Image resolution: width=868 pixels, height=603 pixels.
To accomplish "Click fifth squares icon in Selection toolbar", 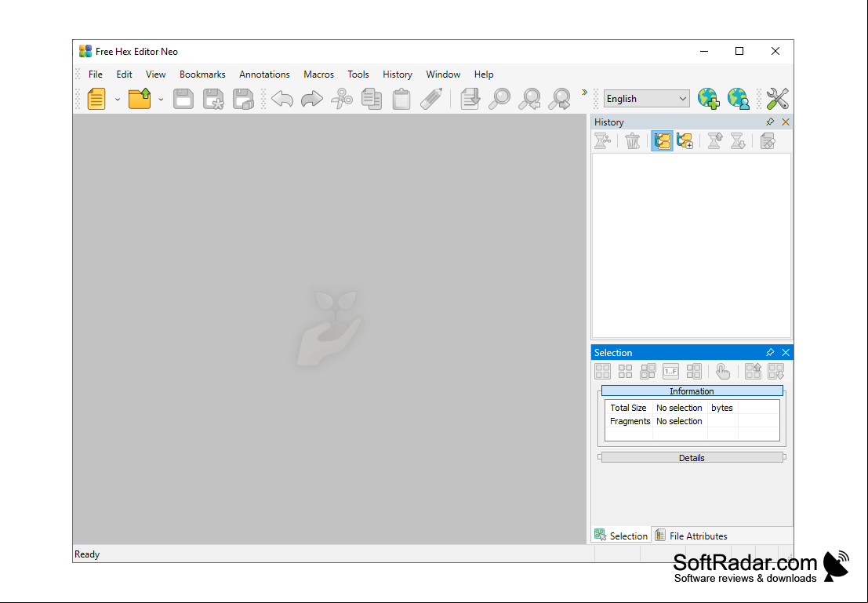I will (693, 371).
